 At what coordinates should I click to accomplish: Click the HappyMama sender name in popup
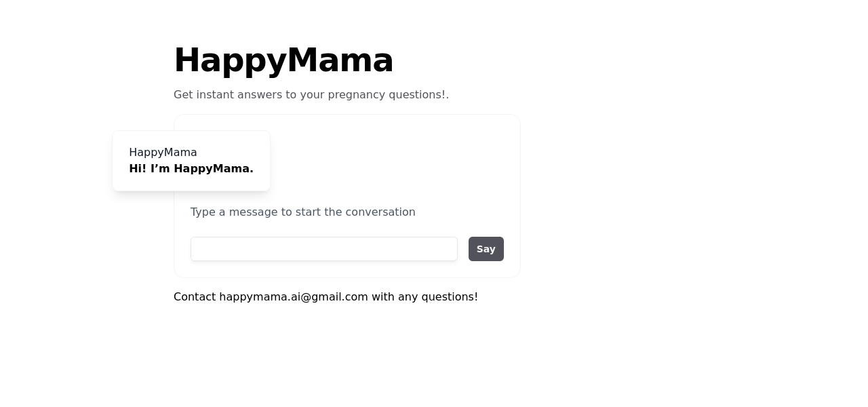point(163,153)
